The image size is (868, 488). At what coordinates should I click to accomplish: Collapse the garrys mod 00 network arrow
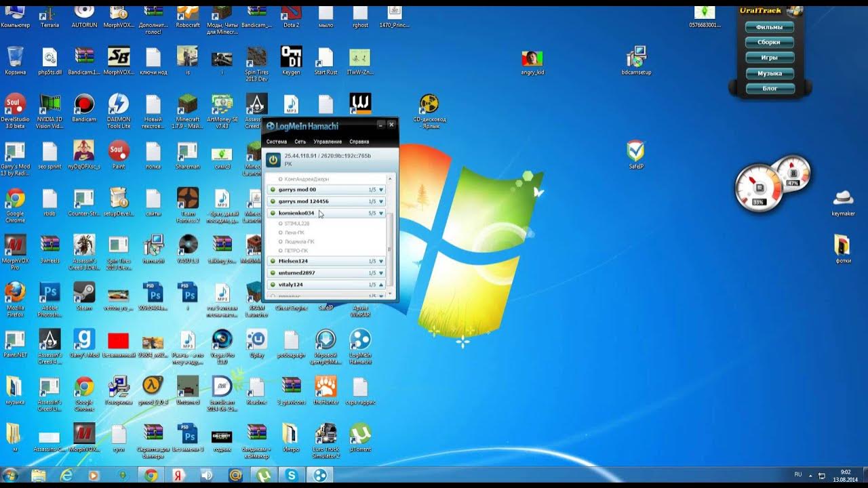[381, 190]
